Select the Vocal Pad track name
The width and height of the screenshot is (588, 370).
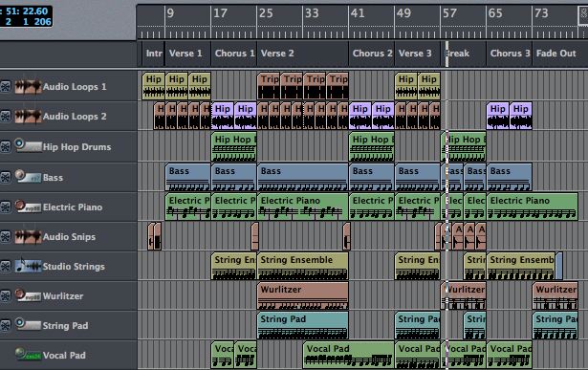point(64,355)
